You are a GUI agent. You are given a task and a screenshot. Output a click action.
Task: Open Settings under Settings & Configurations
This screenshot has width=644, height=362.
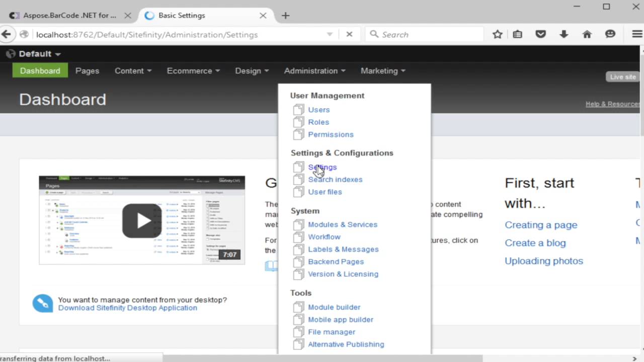coord(323,167)
